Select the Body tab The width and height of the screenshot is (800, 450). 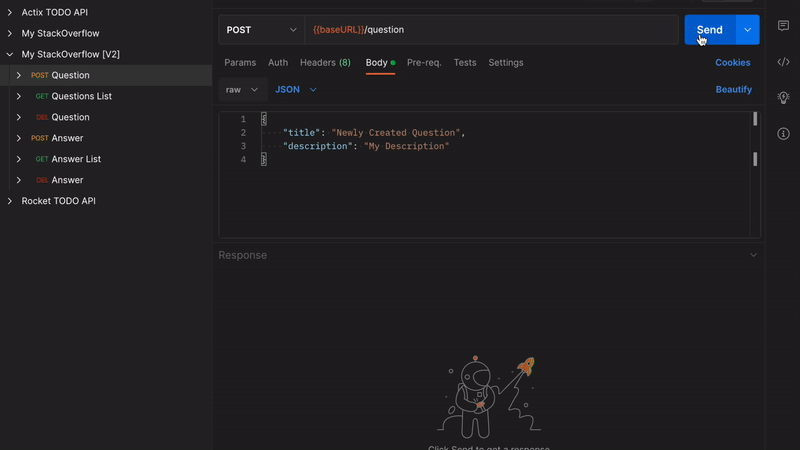(380, 62)
